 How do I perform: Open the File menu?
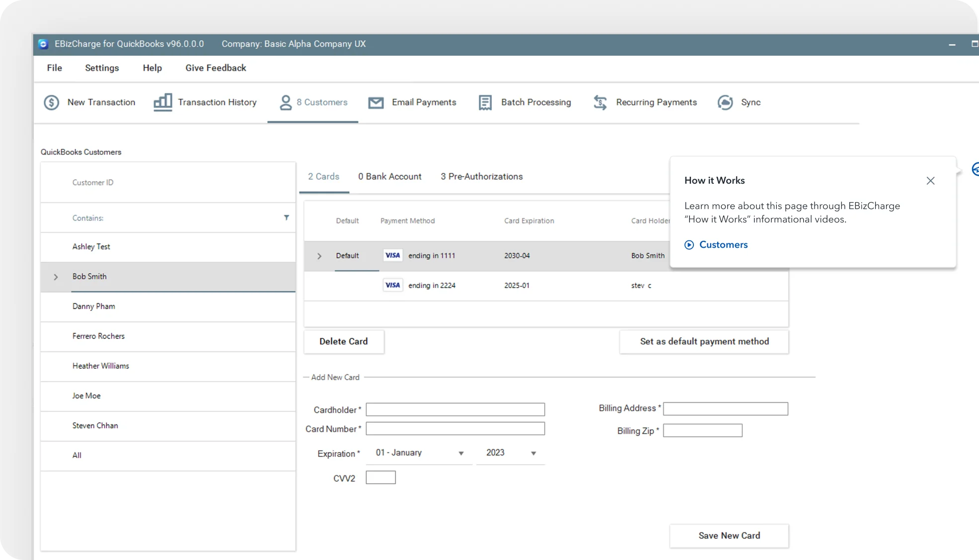55,68
